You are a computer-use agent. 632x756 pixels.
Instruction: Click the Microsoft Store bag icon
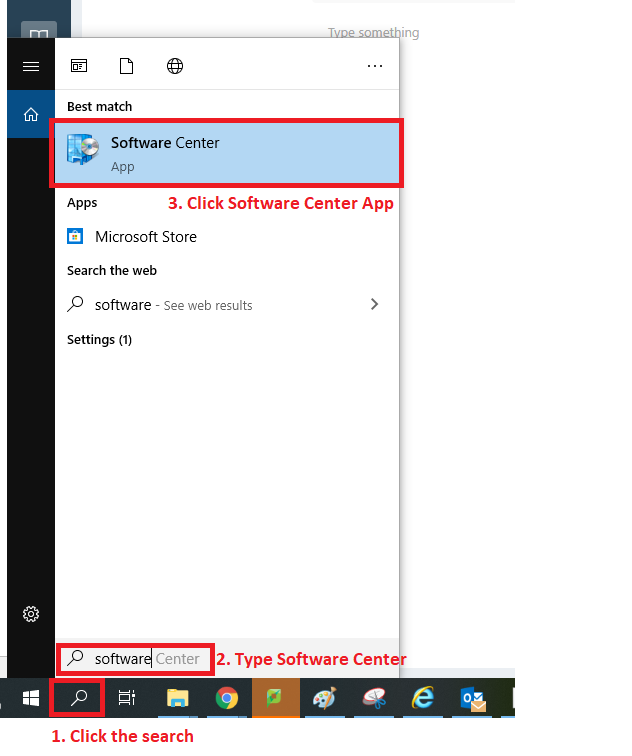(75, 236)
